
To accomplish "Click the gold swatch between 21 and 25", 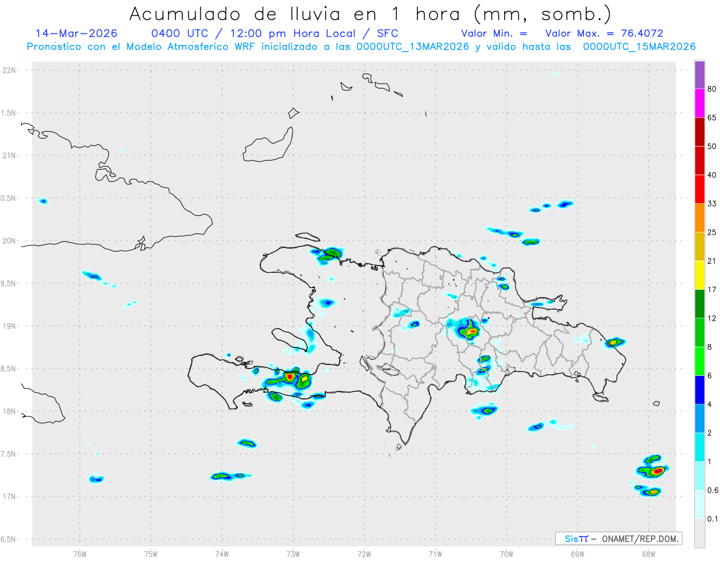I will [699, 247].
